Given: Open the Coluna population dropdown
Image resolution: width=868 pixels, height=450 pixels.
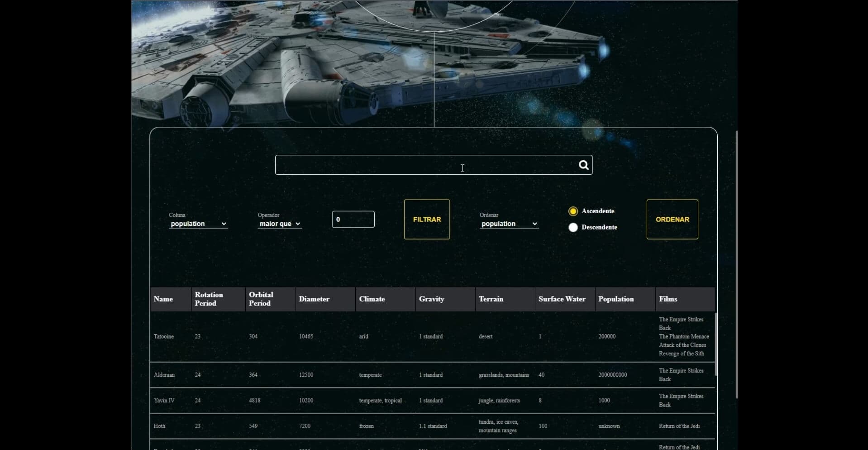Looking at the screenshot, I should pyautogui.click(x=198, y=223).
